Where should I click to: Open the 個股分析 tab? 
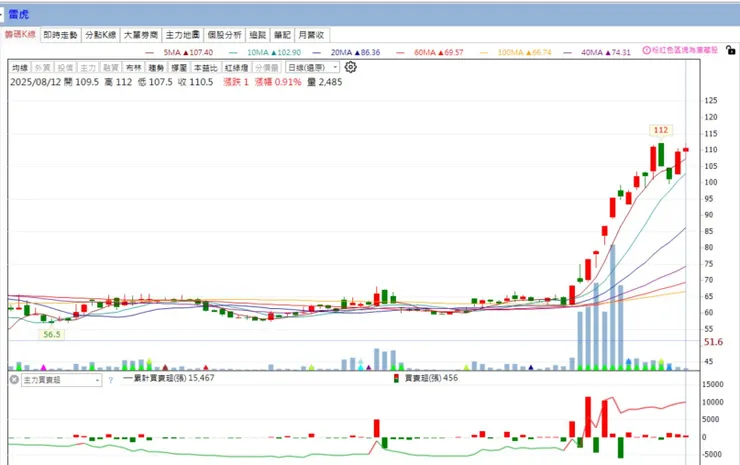[224, 35]
